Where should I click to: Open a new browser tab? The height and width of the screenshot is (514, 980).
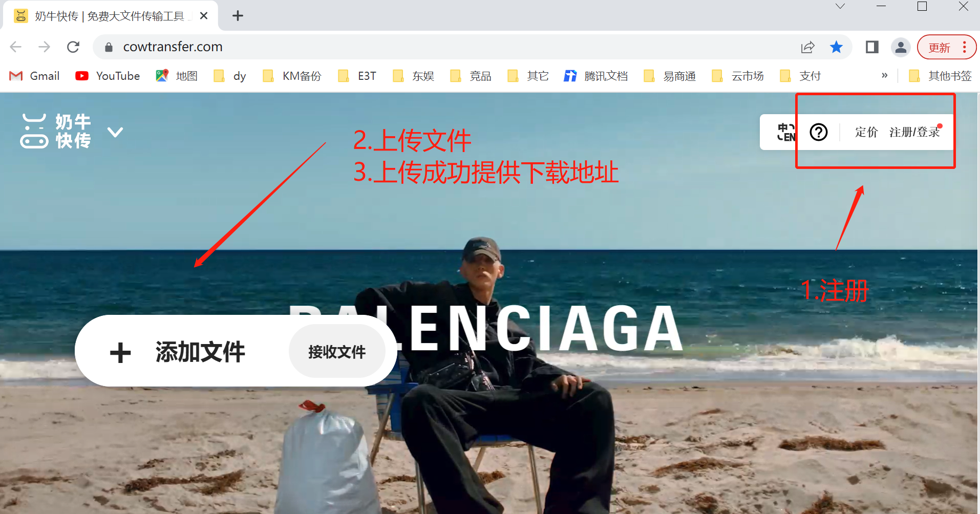coord(238,16)
